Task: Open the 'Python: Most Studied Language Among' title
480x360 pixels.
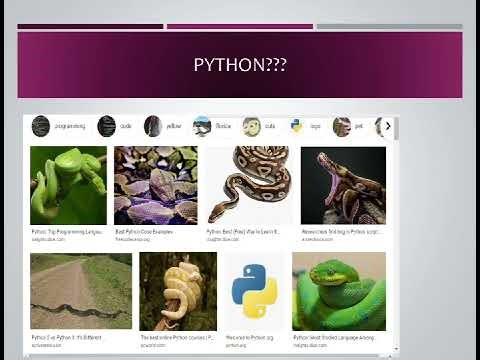Action: point(334,337)
